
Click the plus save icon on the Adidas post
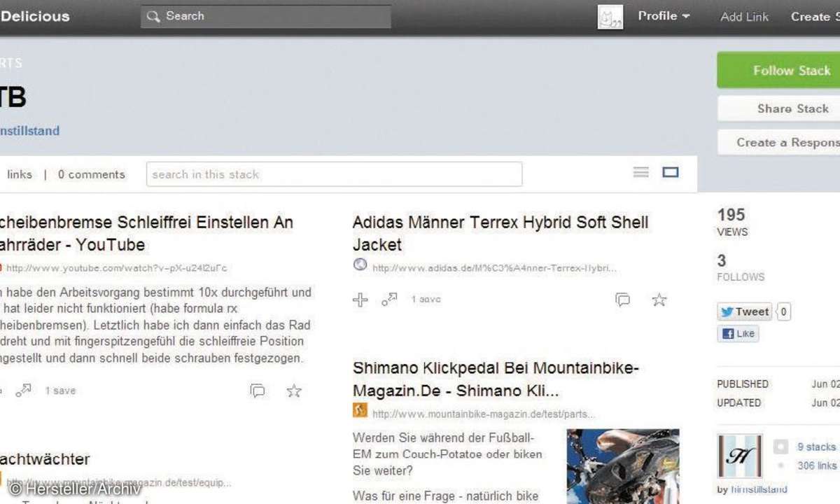click(x=360, y=300)
